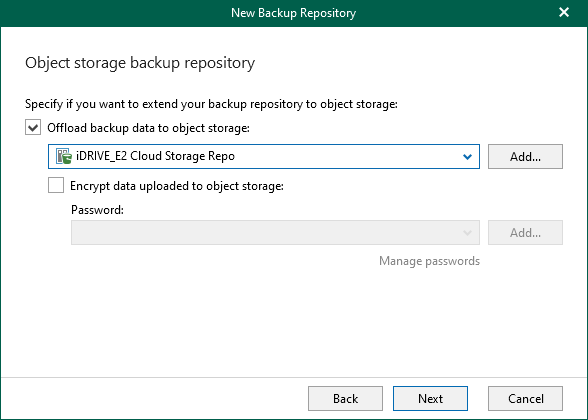The height and width of the screenshot is (420, 588).
Task: Go Back to the previous wizard step
Action: coord(345,398)
